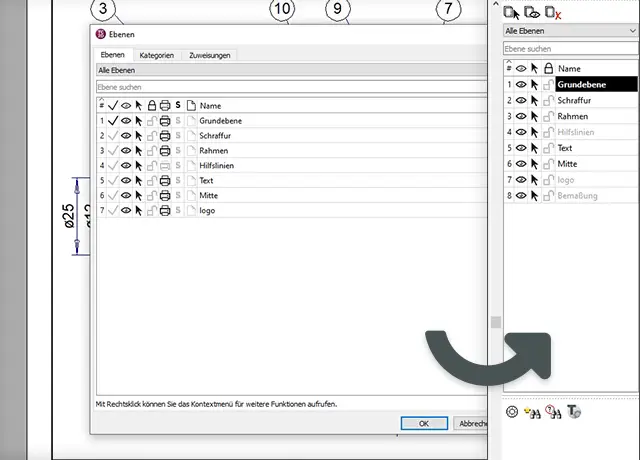Confirm the dialog with OK
640x460 pixels.
[x=424, y=423]
